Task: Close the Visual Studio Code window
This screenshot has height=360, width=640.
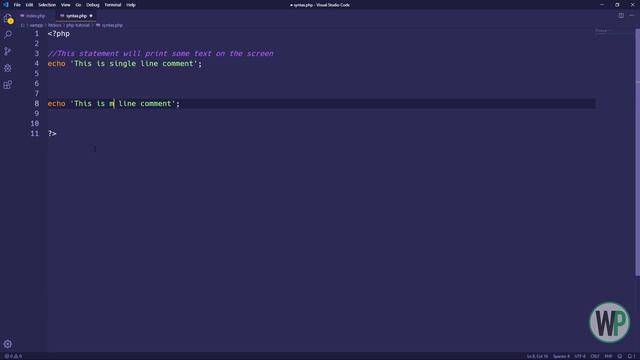Action: (x=632, y=5)
